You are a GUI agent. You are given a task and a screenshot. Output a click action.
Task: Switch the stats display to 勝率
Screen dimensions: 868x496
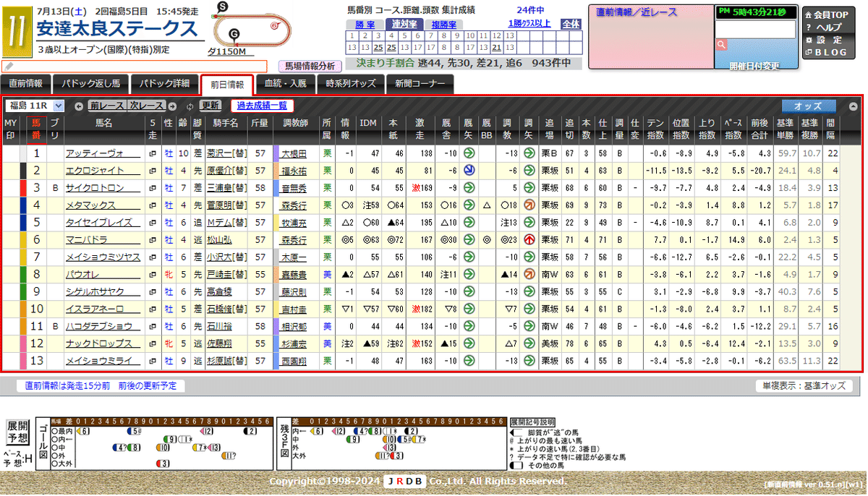coord(365,23)
